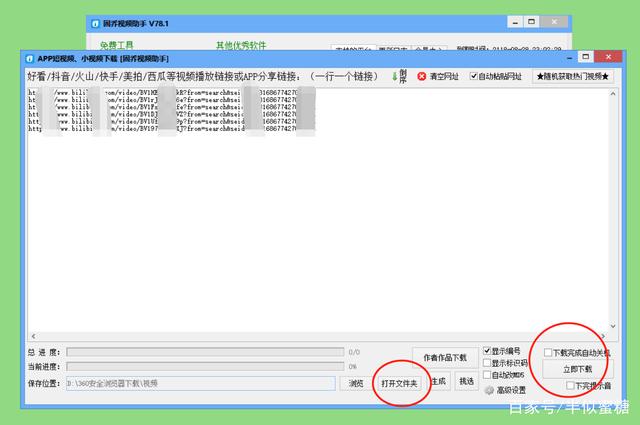Image resolution: width=640 pixels, height=425 pixels.
Task: Minimize the 固乔视频助手 V78.1 background window
Action: point(515,22)
